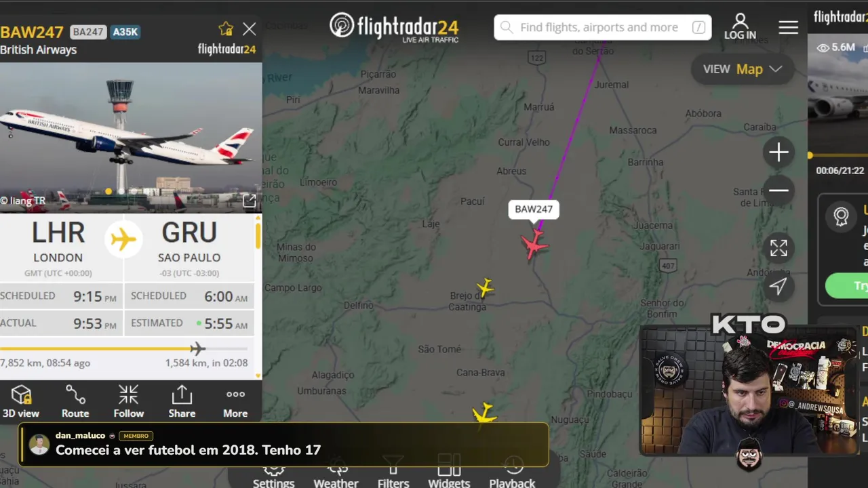Open the Weather tab in bottom toolbar
The width and height of the screenshot is (868, 488).
[x=336, y=475]
